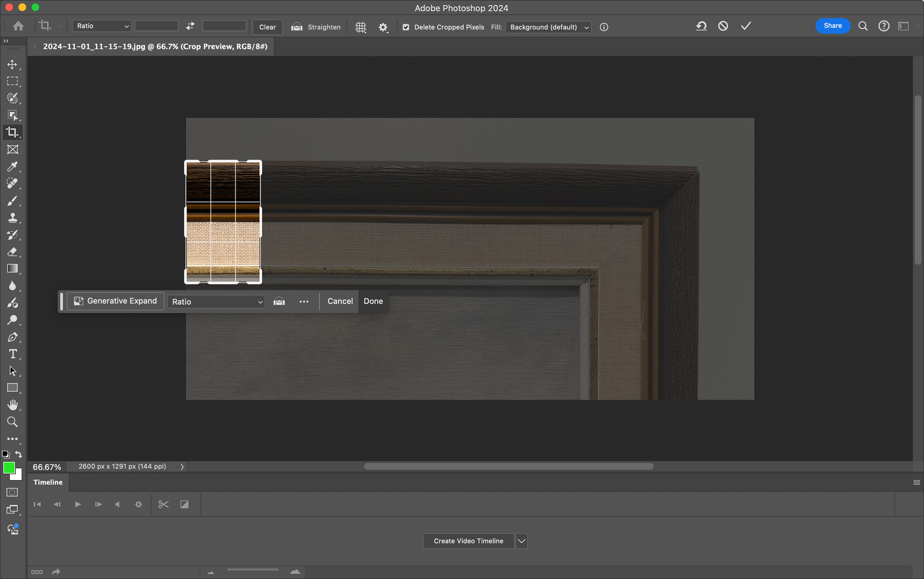The image size is (924, 579).
Task: Uncheck Delete Cropped Pixels
Action: click(x=406, y=27)
